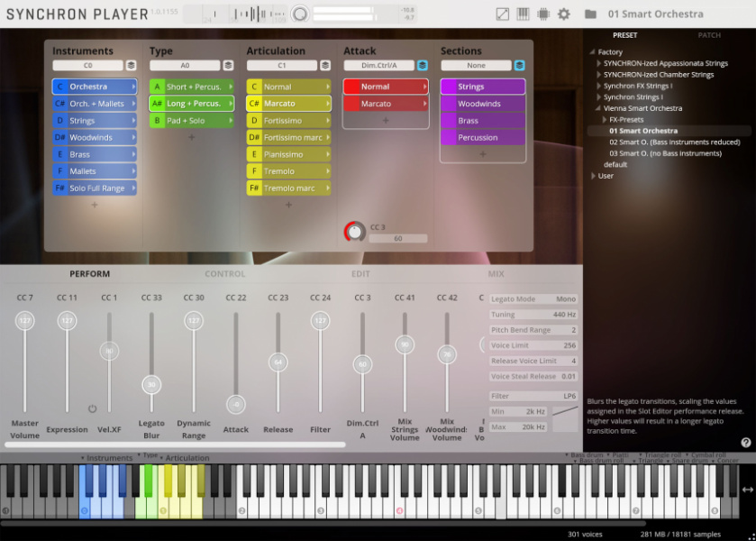The image size is (756, 541).
Task: Select the Short + Percus. type
Action: click(x=190, y=86)
